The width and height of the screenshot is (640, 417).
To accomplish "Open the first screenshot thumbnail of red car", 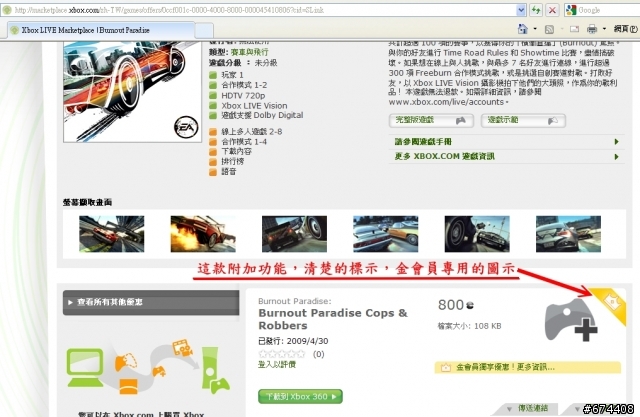I will (x=111, y=234).
